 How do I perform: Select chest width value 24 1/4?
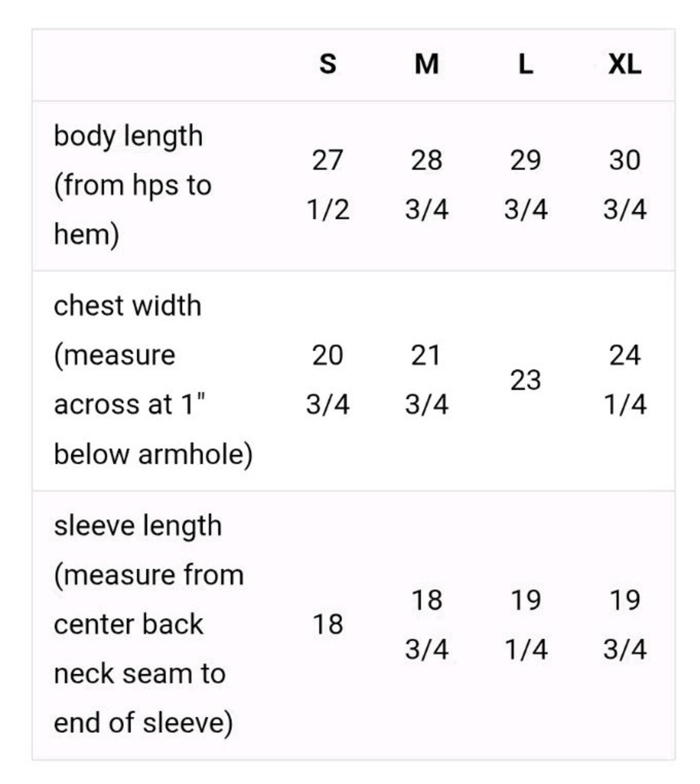coord(625,380)
